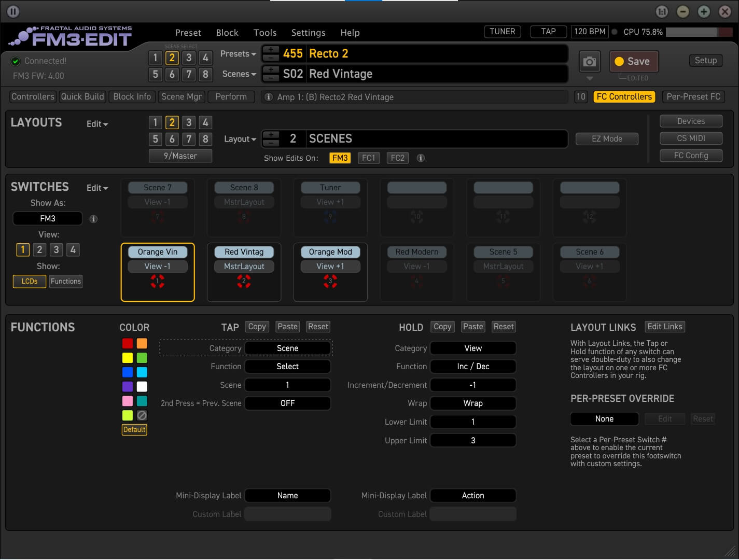739x560 pixels.
Task: Select scene 3 in Scene Select
Action: (189, 58)
